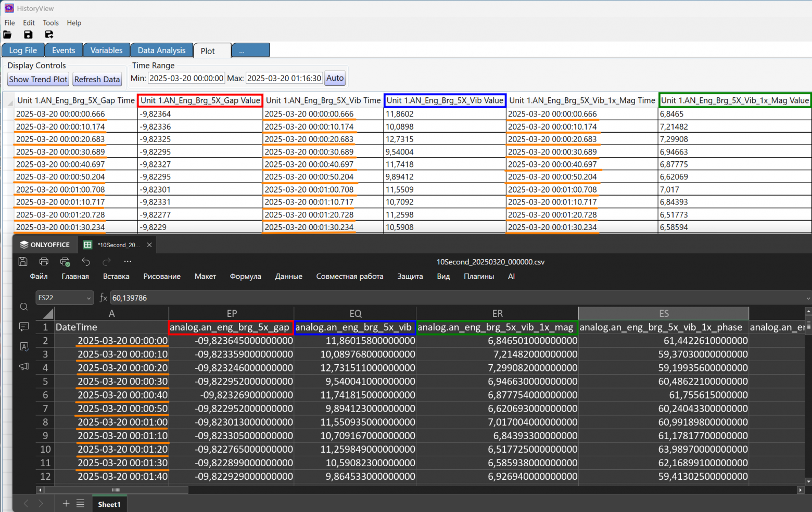Click the quick print icon in ONLYOFFICE
The width and height of the screenshot is (812, 512).
pos(65,262)
